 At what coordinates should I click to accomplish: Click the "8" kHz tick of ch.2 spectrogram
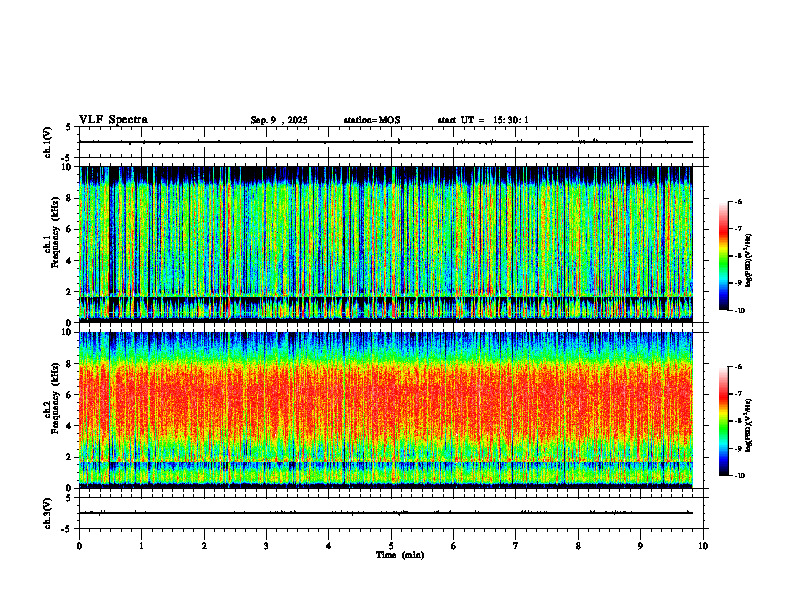[x=70, y=364]
